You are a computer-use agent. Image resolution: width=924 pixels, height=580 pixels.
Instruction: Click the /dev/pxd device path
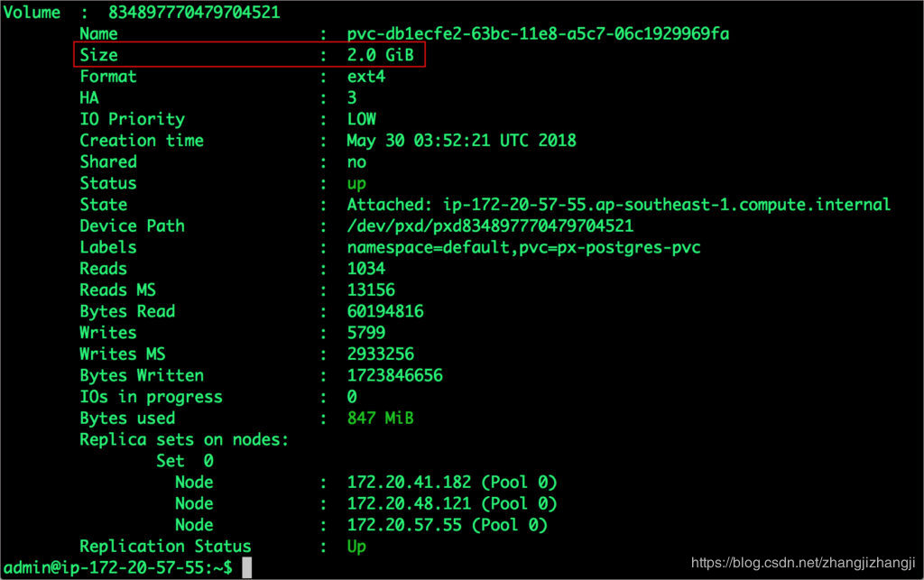490,226
